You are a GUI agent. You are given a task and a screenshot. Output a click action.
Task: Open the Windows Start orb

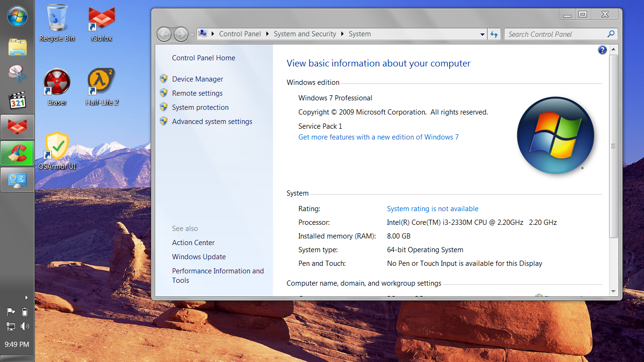(x=17, y=16)
